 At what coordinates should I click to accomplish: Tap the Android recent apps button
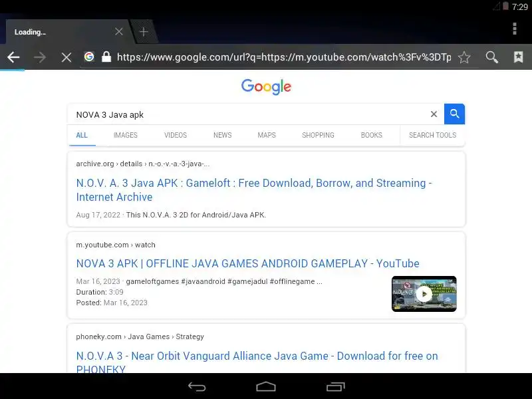[x=336, y=386]
